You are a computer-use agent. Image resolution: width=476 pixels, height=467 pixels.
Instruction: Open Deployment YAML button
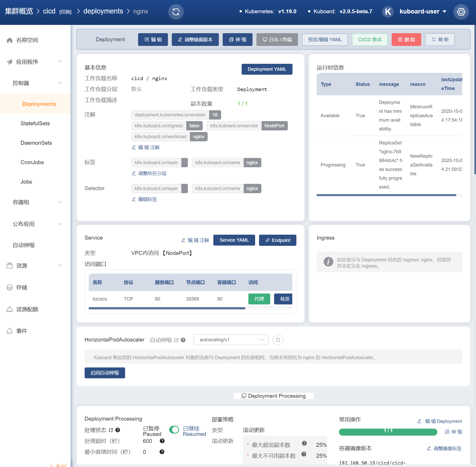tap(267, 69)
